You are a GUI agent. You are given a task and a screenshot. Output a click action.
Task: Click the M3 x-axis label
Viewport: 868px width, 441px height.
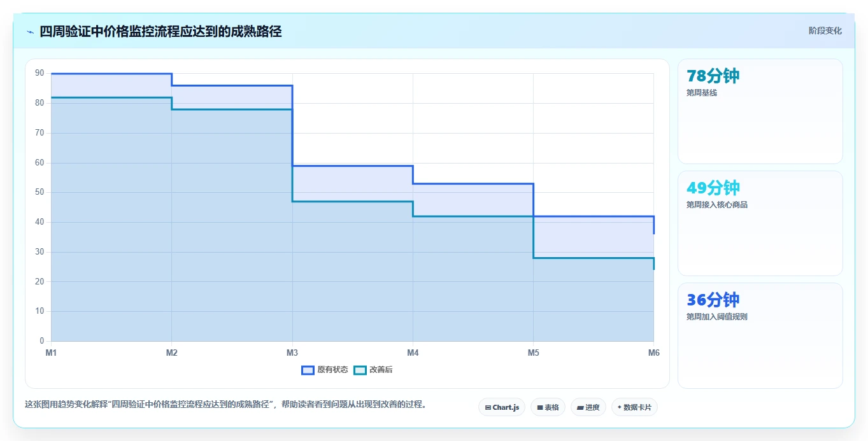pyautogui.click(x=292, y=353)
